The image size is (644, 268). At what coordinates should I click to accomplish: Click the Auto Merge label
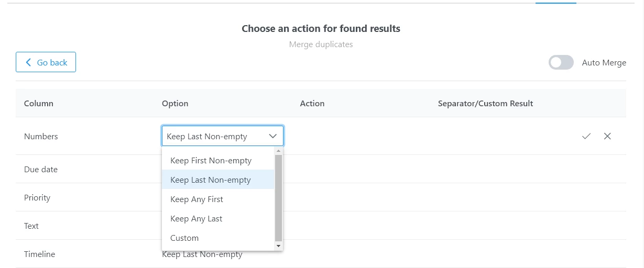604,63
